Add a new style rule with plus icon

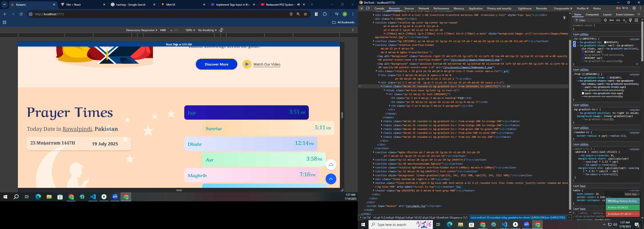[624, 20]
